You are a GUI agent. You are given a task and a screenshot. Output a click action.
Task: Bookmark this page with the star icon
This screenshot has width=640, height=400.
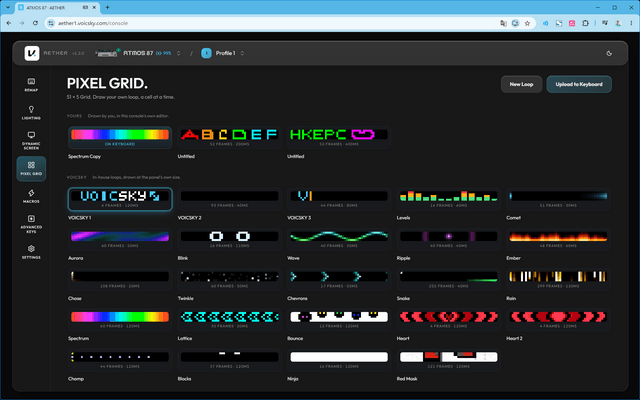[527, 23]
